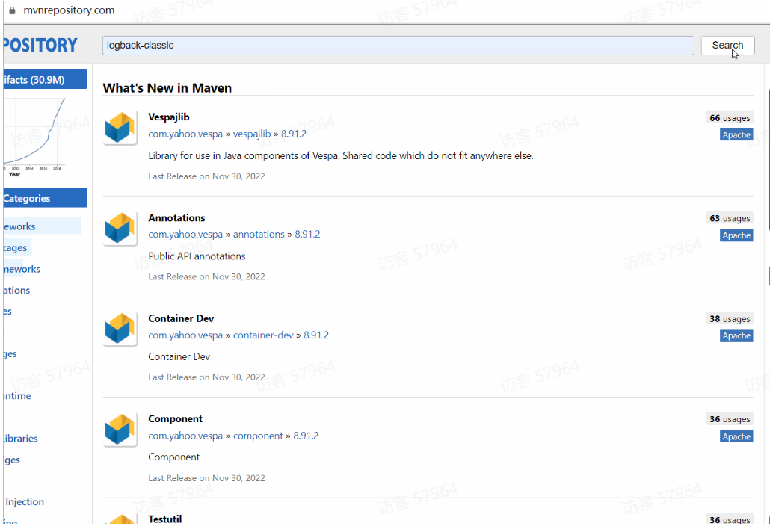The height and width of the screenshot is (532, 770).
Task: Open com.yahoo.vespa group in Container Dev row
Action: coord(185,335)
